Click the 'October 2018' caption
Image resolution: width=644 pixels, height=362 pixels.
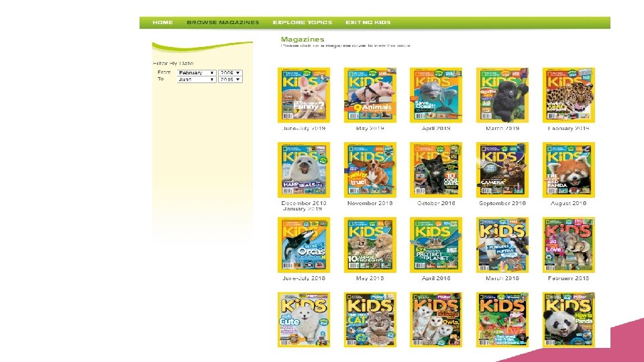click(436, 203)
